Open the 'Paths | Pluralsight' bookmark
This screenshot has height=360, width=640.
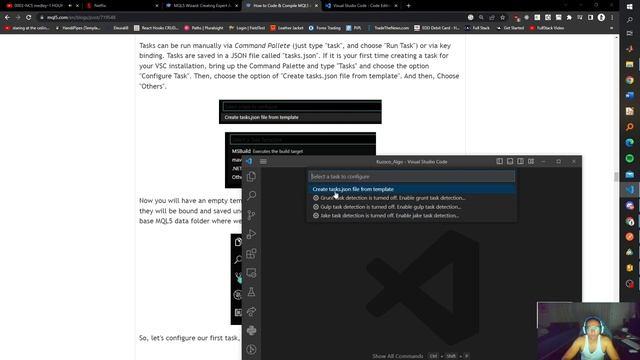click(204, 28)
